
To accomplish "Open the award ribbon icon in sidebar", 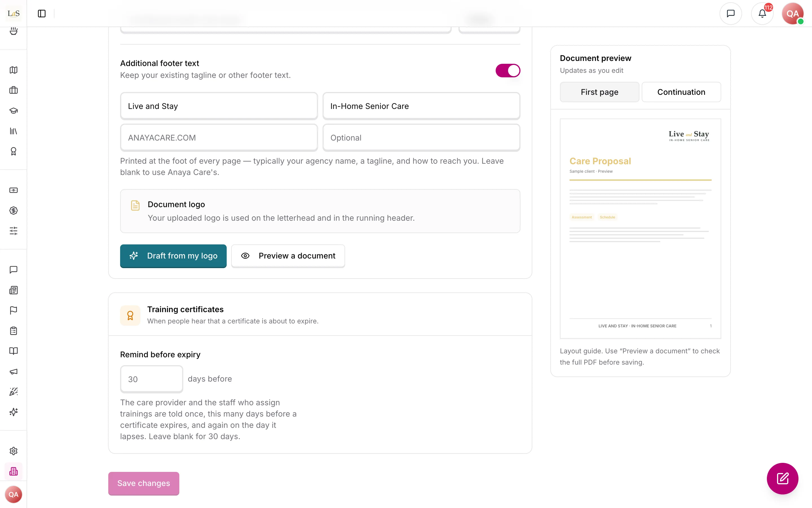I will [x=14, y=151].
